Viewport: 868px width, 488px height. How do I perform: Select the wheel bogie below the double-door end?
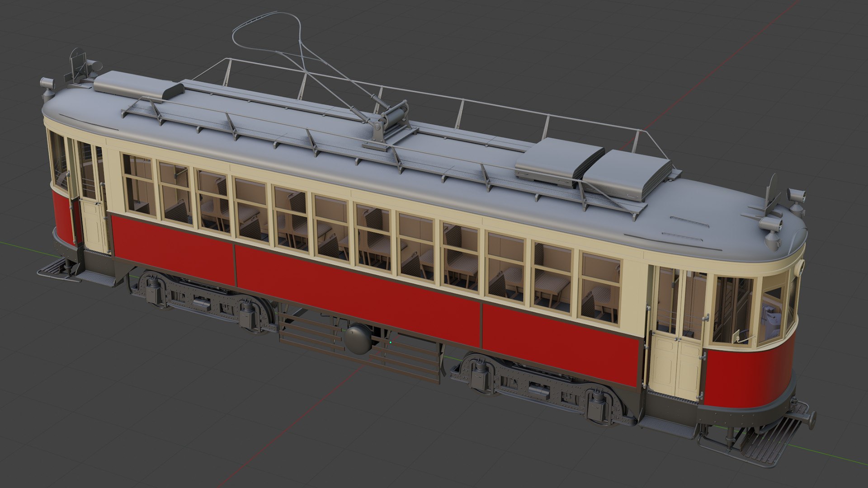tap(545, 389)
